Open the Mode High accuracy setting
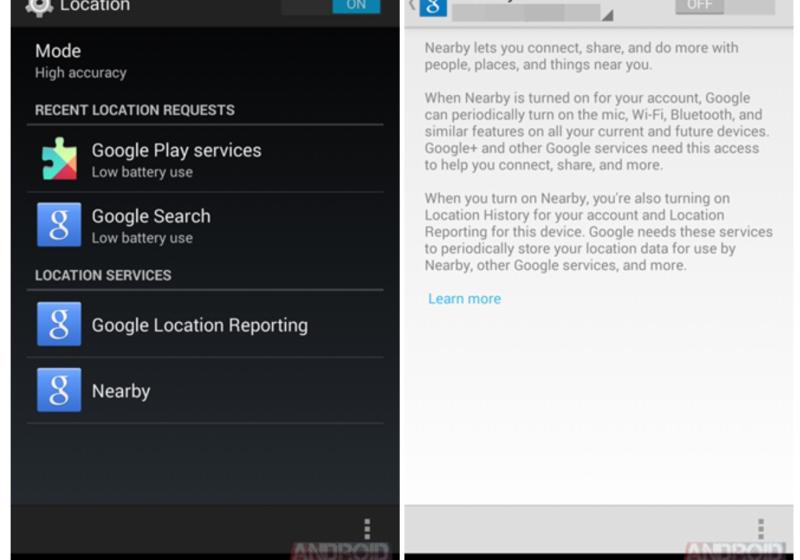The height and width of the screenshot is (560, 800). click(80, 60)
